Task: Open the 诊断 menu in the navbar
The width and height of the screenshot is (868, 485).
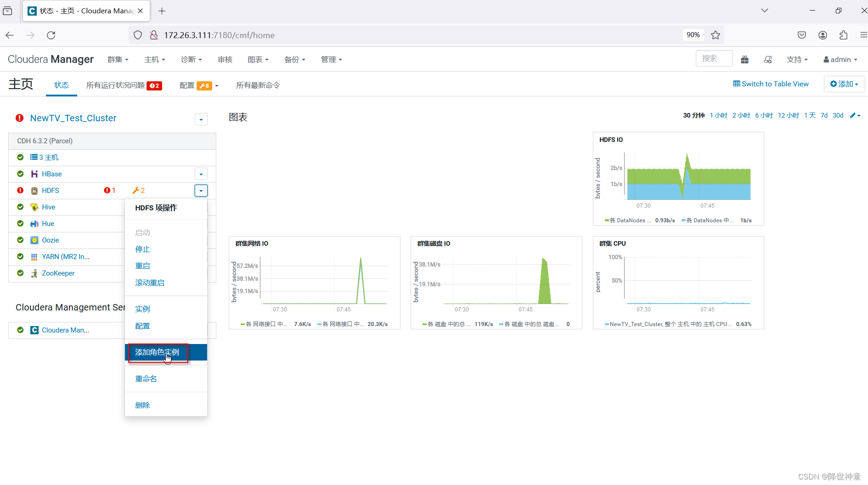Action: coord(192,60)
